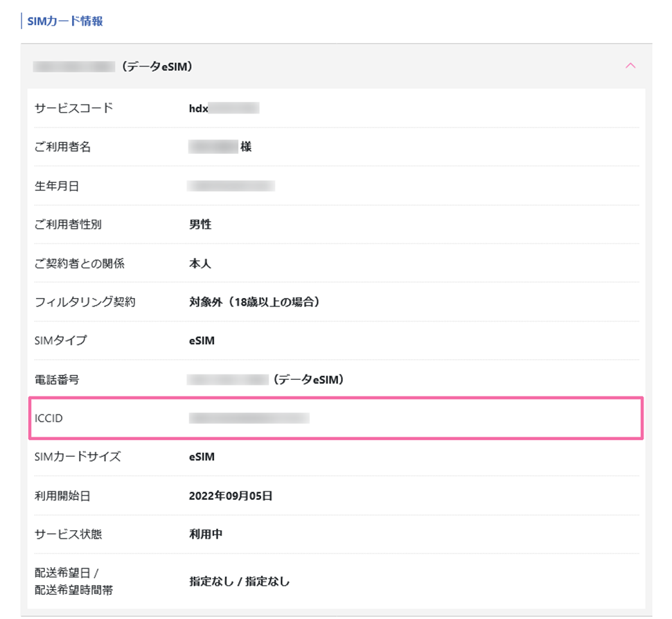This screenshot has width=672, height=619.
Task: Select the サービスコード value starting with hdx
Action: [223, 108]
